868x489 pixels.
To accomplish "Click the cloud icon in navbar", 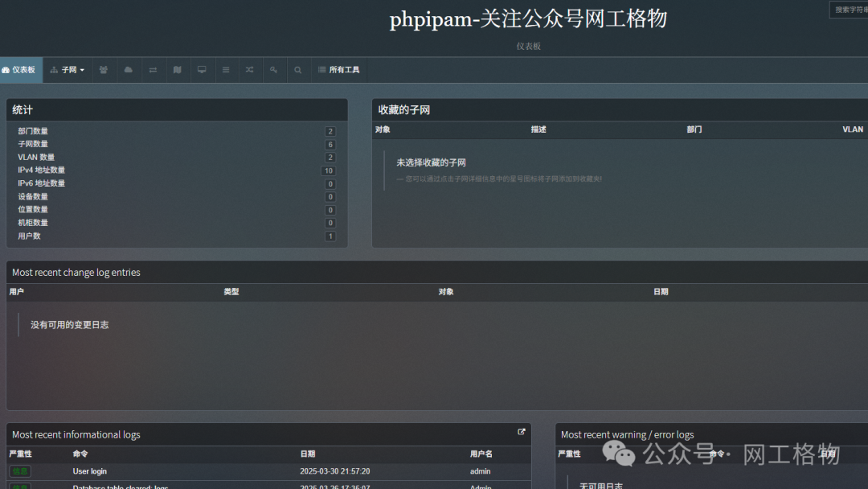I will pos(129,70).
